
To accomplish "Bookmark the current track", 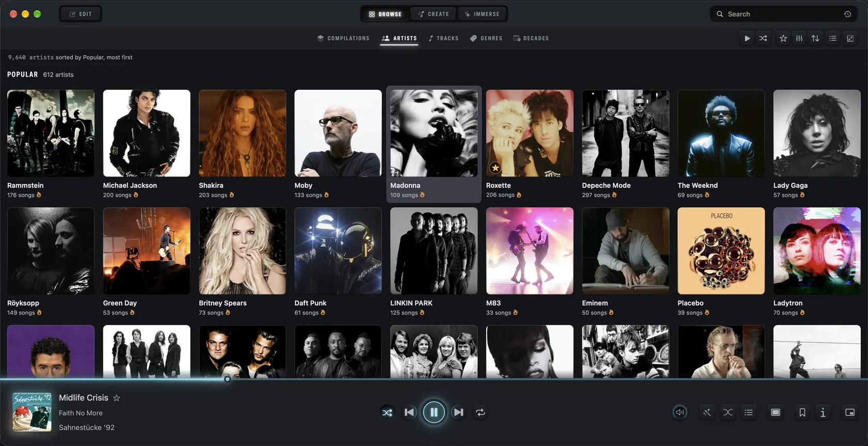I will pyautogui.click(x=802, y=412).
